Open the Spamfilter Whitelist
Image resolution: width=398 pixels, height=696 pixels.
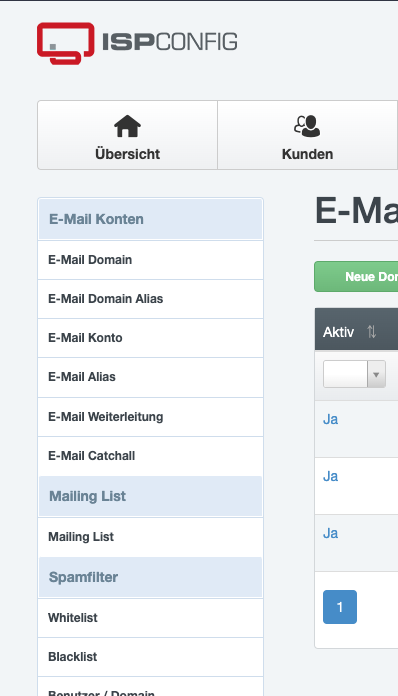point(150,618)
